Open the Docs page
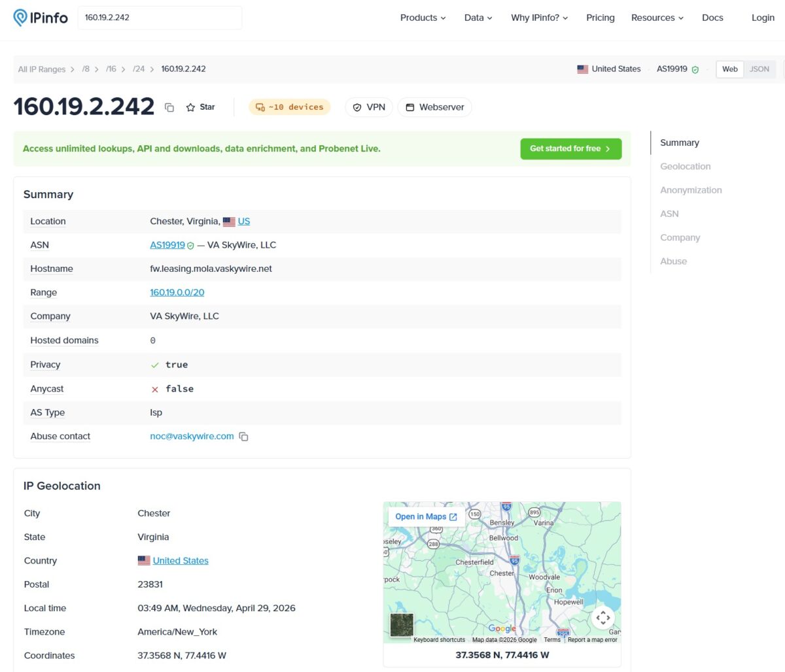This screenshot has width=785, height=672. [x=712, y=18]
